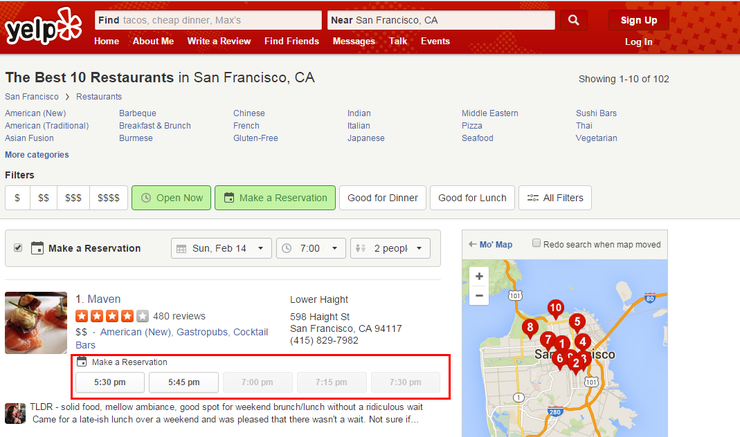Expand the map with Mo' Map
Viewport: 740px width, 437px height.
pyautogui.click(x=490, y=244)
